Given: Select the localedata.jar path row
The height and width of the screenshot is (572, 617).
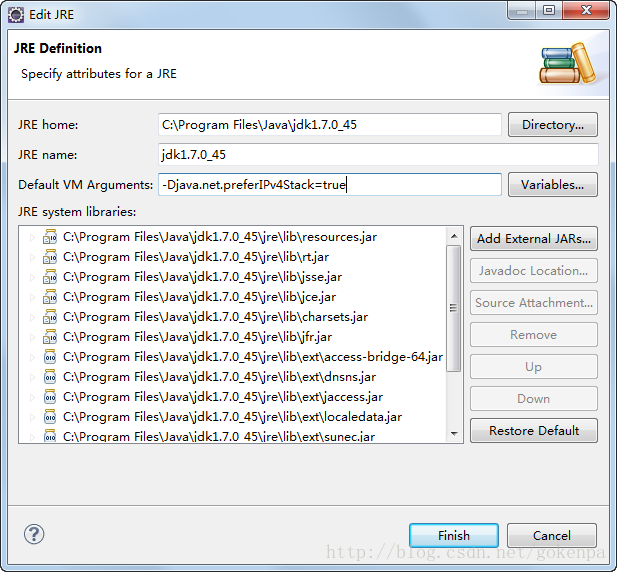Looking at the screenshot, I should point(232,417).
